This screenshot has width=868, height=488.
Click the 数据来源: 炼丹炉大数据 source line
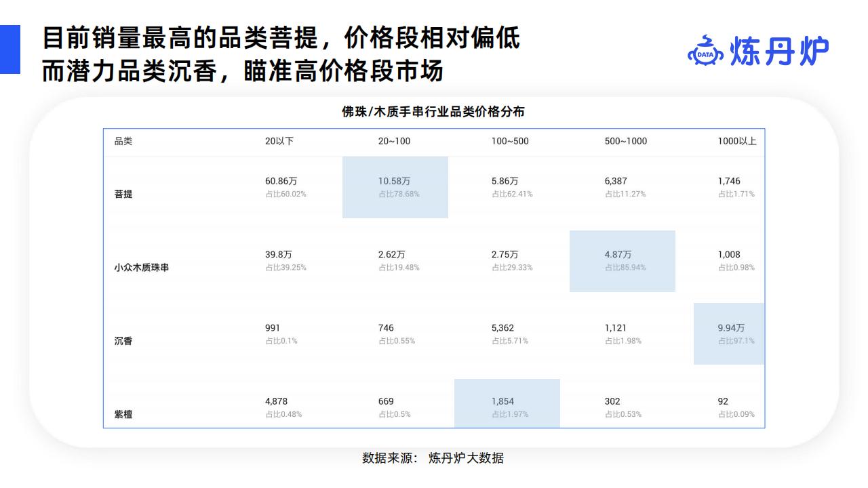click(433, 458)
